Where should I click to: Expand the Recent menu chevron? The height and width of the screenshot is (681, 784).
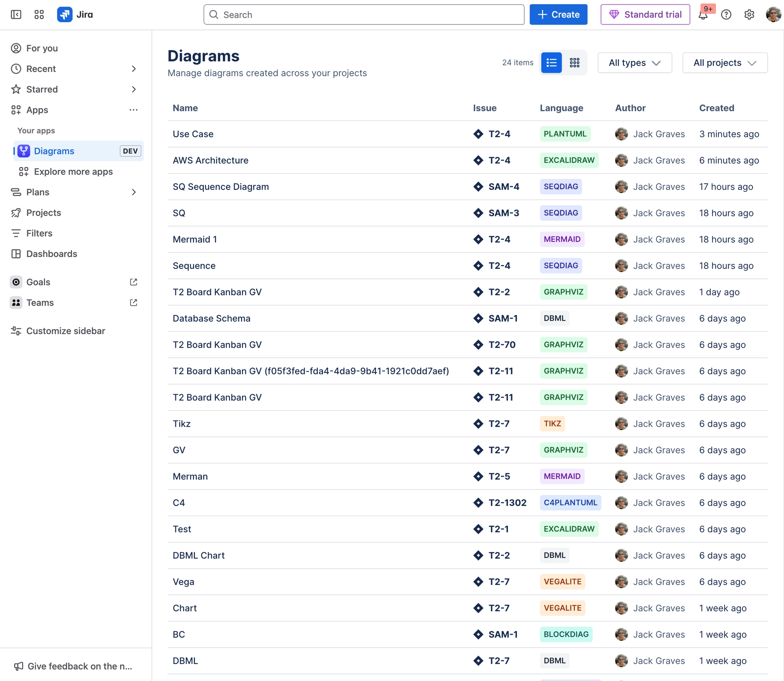point(134,69)
